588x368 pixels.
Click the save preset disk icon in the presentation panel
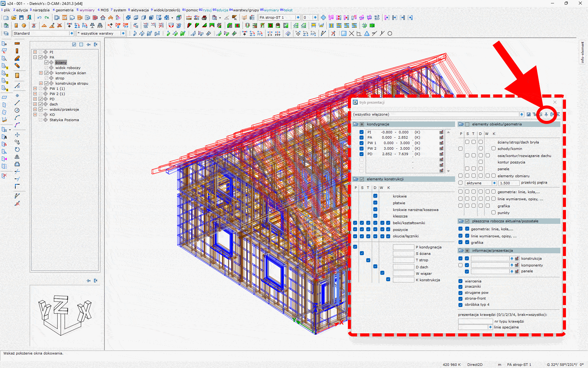(529, 114)
